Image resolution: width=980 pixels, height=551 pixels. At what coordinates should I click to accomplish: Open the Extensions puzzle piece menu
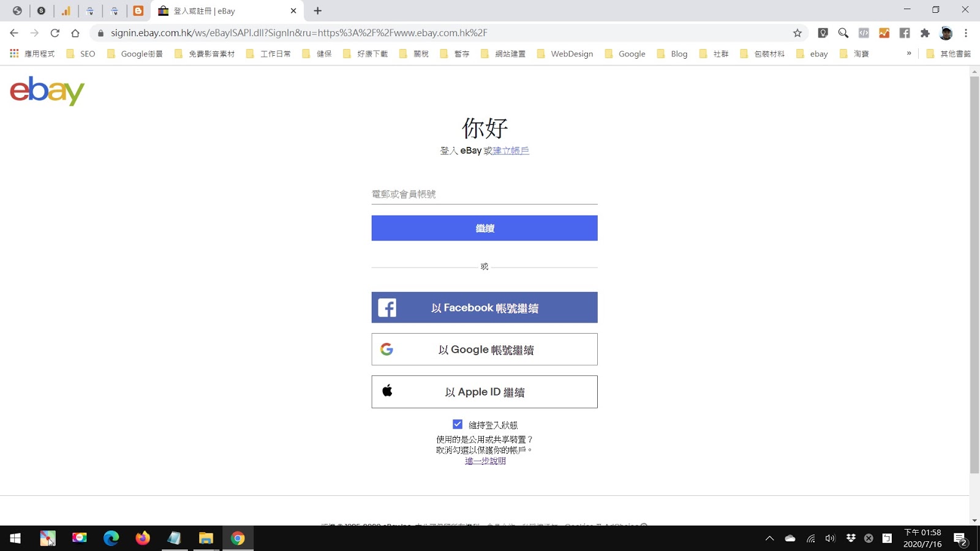click(925, 33)
